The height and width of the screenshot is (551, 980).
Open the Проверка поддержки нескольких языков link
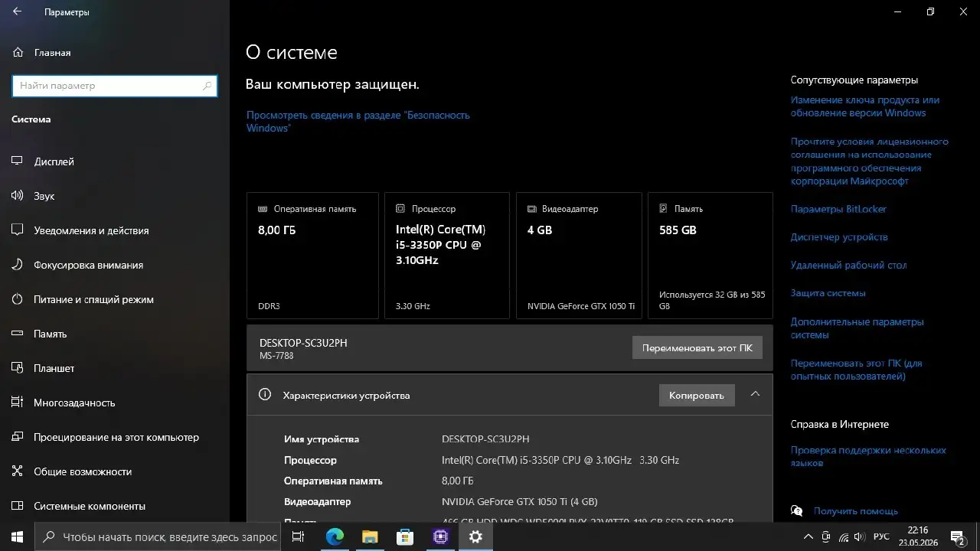pyautogui.click(x=868, y=457)
